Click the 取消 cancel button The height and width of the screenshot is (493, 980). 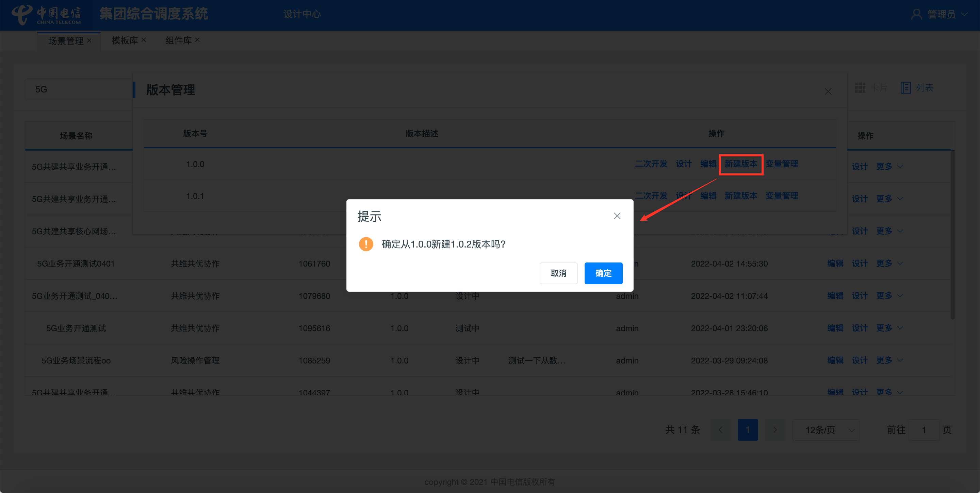click(x=558, y=273)
